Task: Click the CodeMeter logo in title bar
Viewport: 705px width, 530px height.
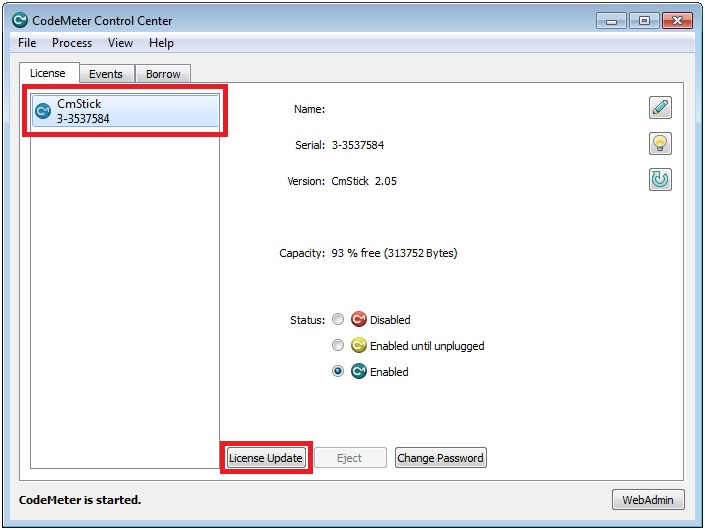Action: (x=20, y=21)
